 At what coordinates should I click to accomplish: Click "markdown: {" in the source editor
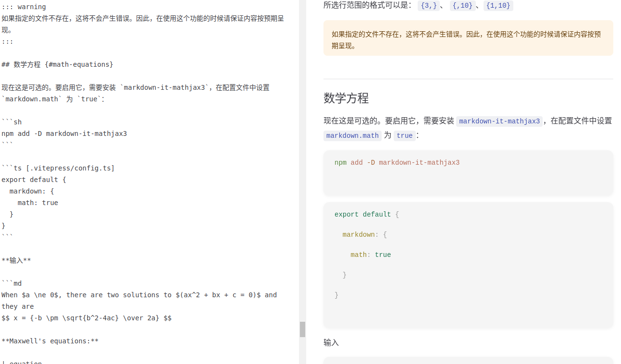32,191
